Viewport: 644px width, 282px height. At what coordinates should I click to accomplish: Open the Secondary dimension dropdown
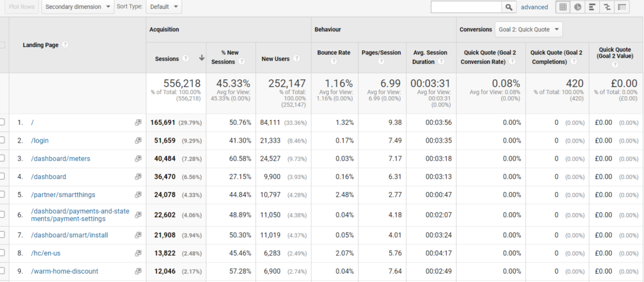coord(77,7)
